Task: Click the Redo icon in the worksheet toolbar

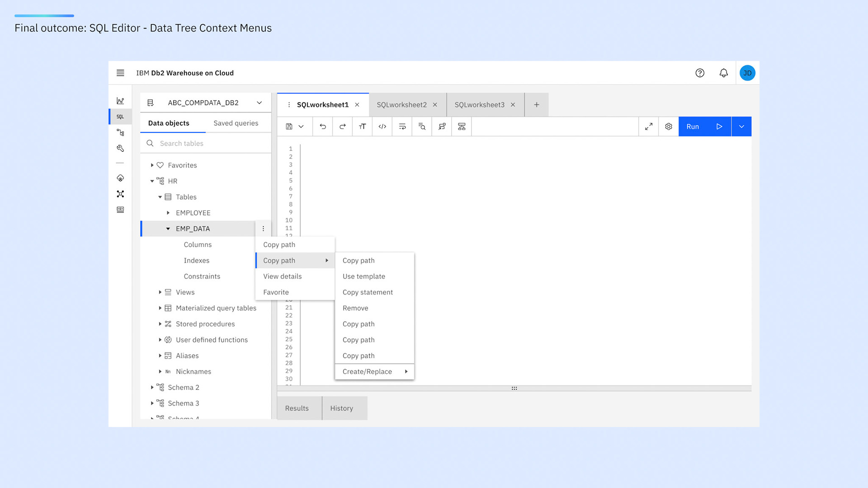Action: 342,127
